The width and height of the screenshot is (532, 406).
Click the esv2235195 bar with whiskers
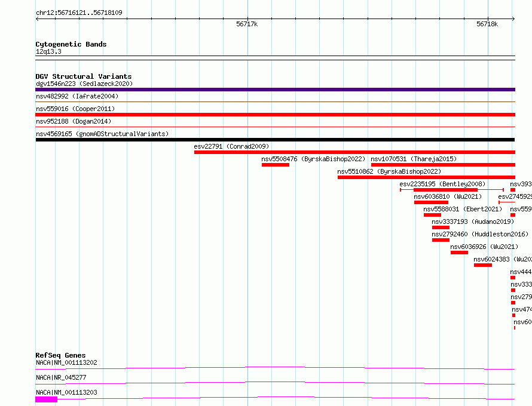451,190
